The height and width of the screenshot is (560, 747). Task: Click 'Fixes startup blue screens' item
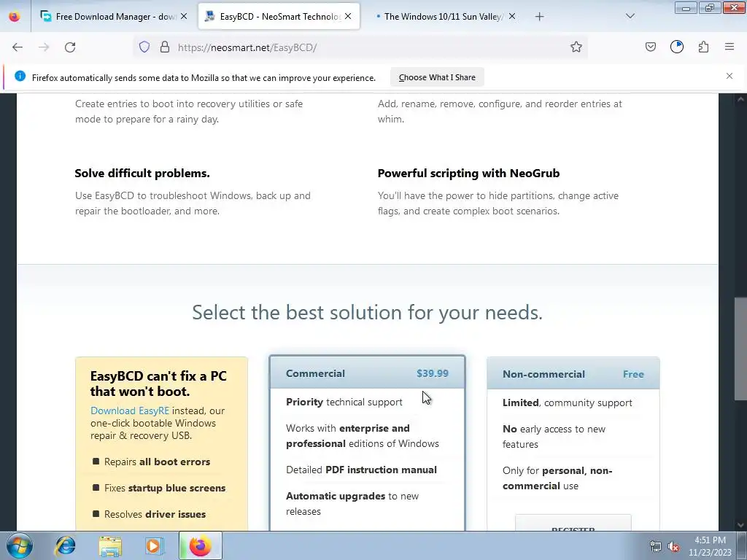pyautogui.click(x=165, y=488)
